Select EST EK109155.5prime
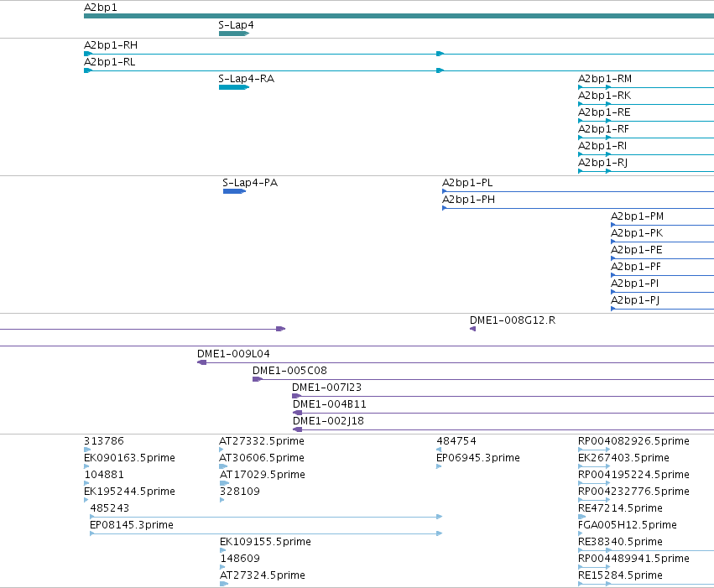714x588 pixels. point(265,542)
